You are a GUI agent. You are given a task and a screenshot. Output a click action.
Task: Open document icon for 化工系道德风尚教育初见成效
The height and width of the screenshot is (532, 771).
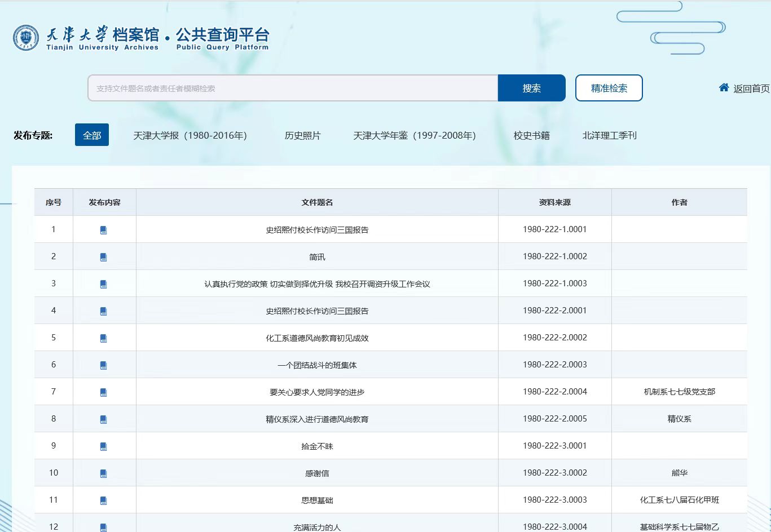click(103, 338)
